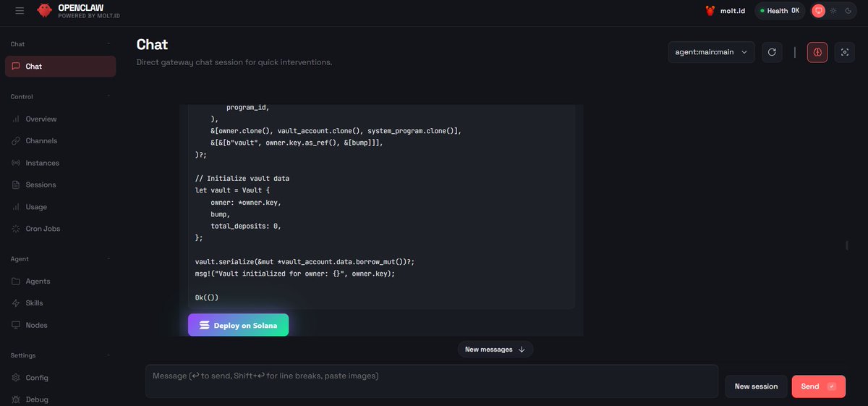This screenshot has height=406, width=868.
Task: Click the Overview bar chart icon
Action: pyautogui.click(x=16, y=119)
